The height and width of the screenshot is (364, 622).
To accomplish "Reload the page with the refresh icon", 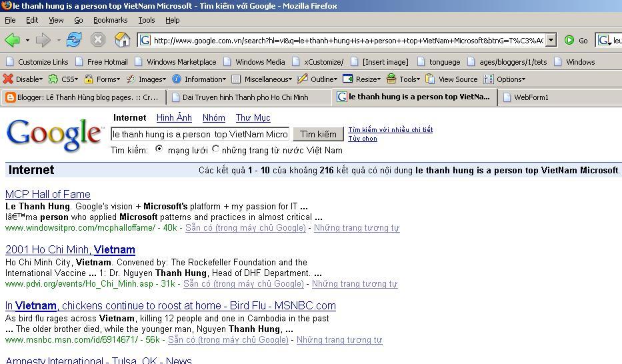I will coord(74,39).
